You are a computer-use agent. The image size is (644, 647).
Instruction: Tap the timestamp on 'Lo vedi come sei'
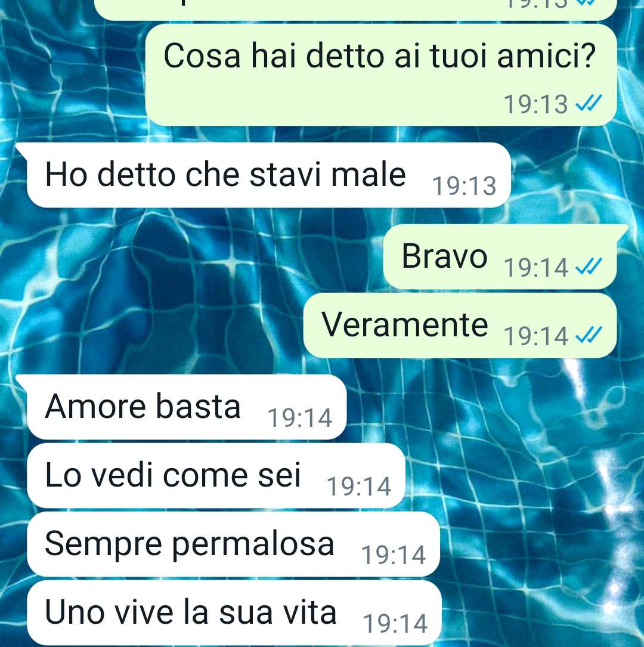point(359,487)
